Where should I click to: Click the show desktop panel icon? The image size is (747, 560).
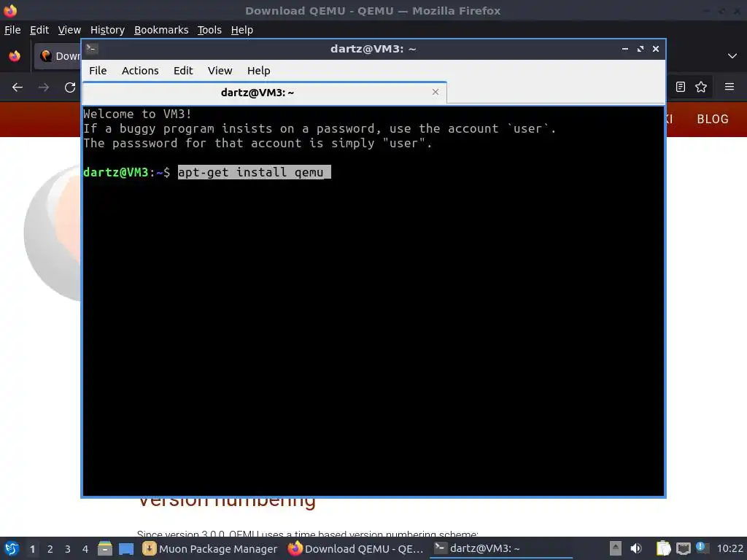126,548
